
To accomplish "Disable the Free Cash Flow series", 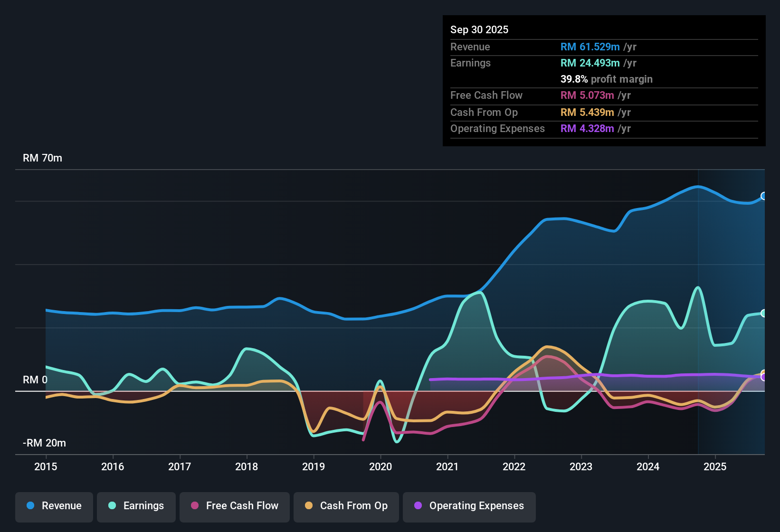I will [x=234, y=506].
